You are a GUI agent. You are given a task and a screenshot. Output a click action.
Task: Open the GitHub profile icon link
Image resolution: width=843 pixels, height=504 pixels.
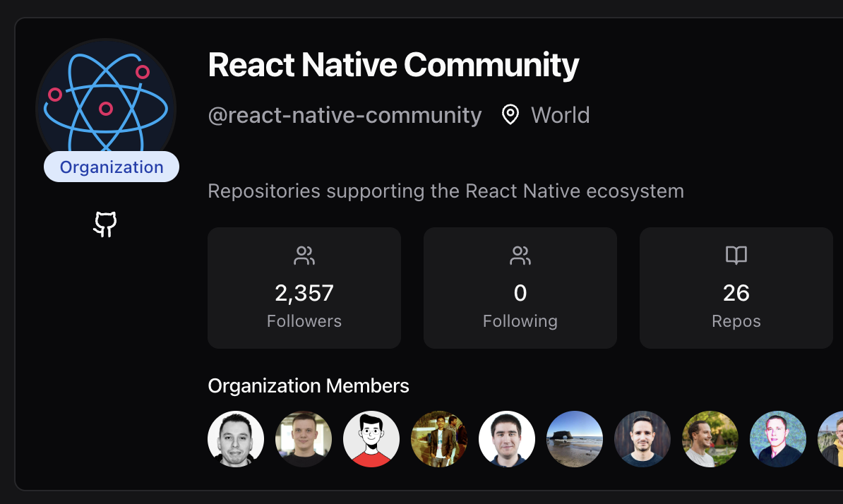(104, 224)
